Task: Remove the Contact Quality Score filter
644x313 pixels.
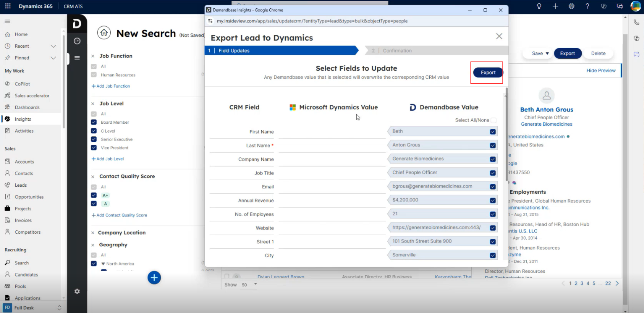Action: click(x=93, y=176)
